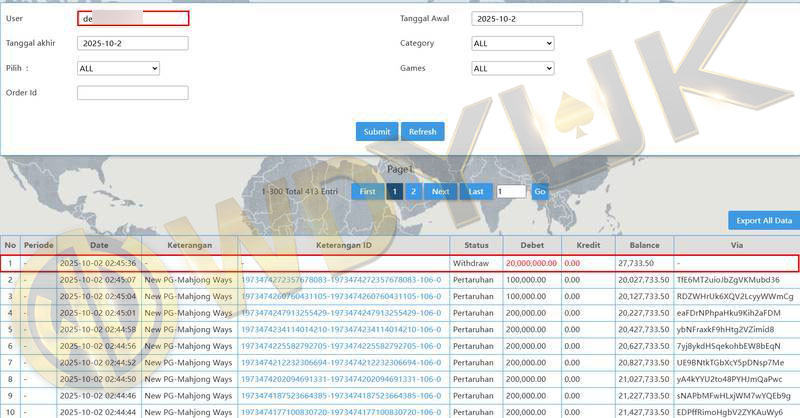Click the Refresh button
This screenshot has width=800, height=418.
click(x=422, y=132)
